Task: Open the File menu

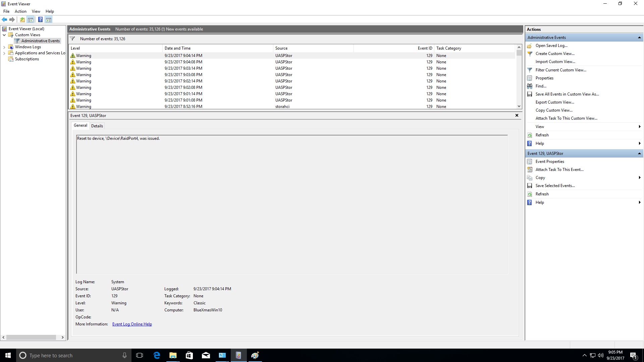Action: 6,11
